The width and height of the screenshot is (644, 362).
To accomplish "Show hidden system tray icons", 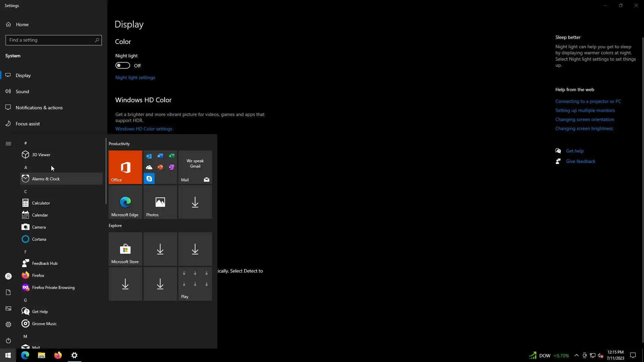I will 576,355.
